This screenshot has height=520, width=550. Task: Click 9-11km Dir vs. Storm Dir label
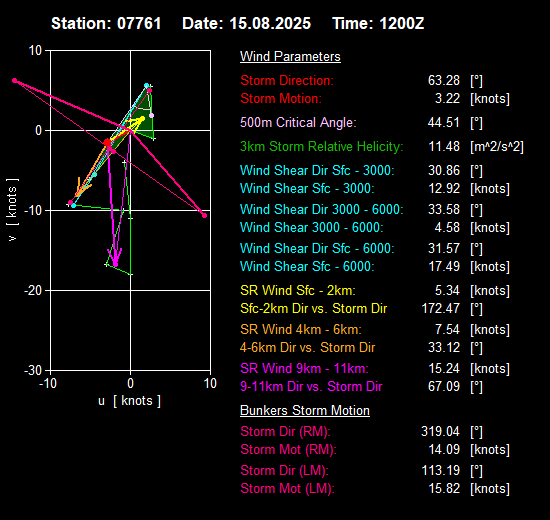coord(311,386)
